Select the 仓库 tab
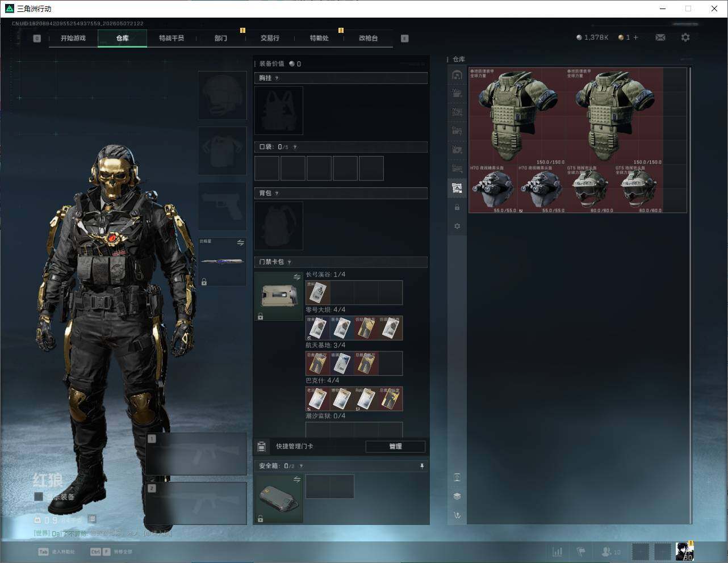 (123, 38)
